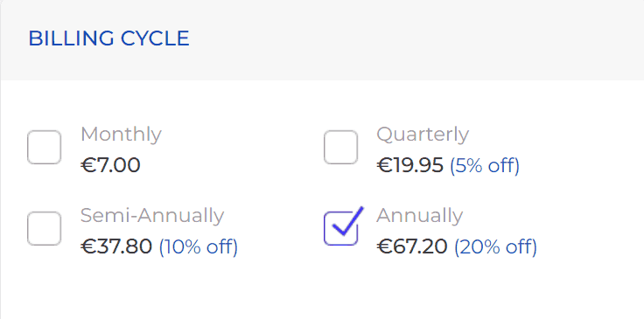This screenshot has width=644, height=319.
Task: Click the (5% off) discount text
Action: [485, 166]
